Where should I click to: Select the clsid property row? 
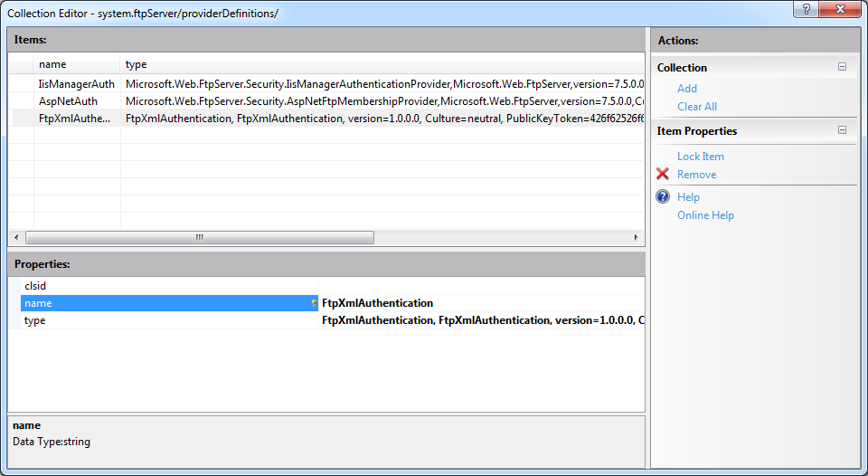pos(168,286)
